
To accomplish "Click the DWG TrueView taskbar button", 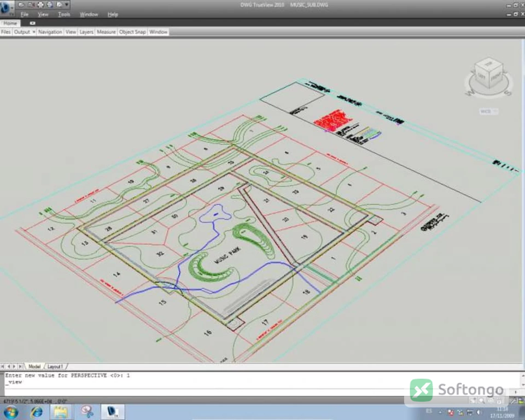I will tap(113, 412).
